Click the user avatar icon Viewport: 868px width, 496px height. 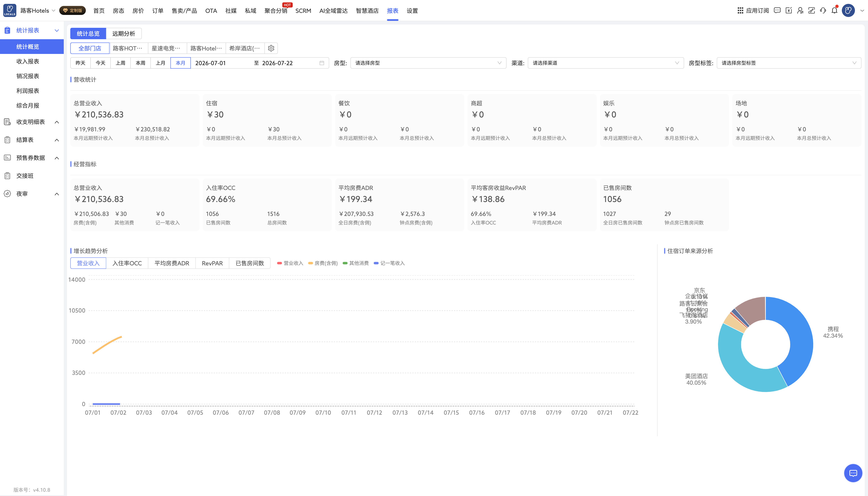coord(848,11)
